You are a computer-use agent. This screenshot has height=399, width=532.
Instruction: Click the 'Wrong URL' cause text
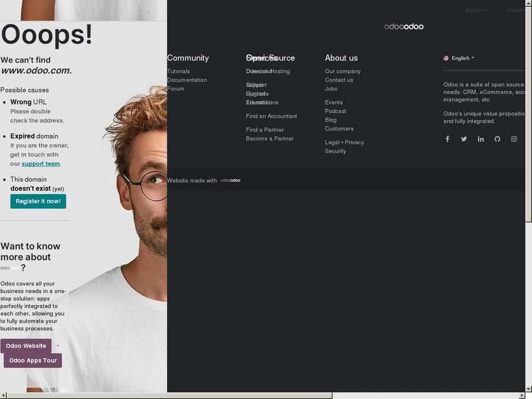(x=28, y=102)
